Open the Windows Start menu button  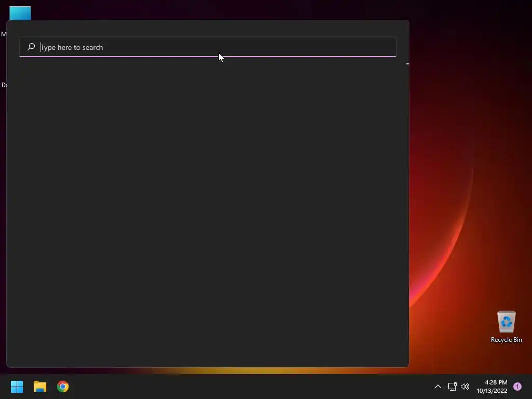point(17,387)
